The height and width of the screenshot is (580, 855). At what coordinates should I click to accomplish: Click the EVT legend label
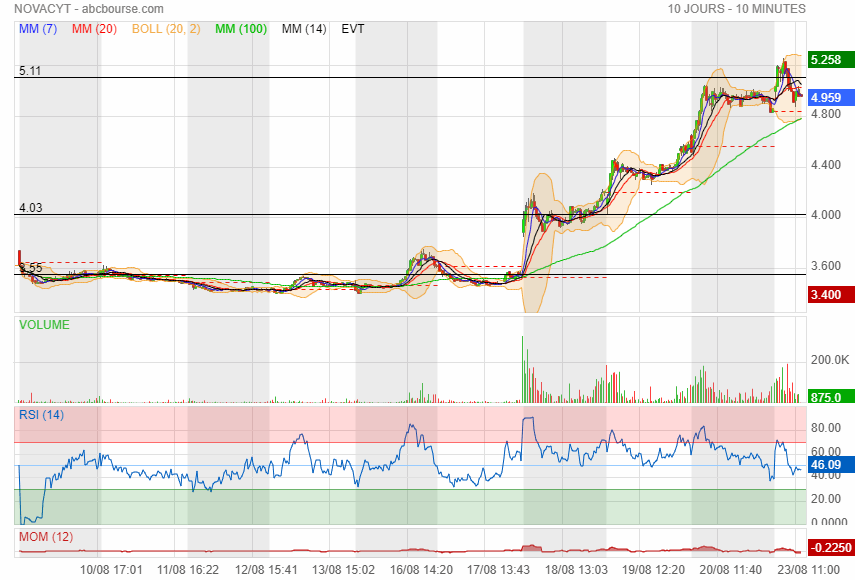[353, 29]
